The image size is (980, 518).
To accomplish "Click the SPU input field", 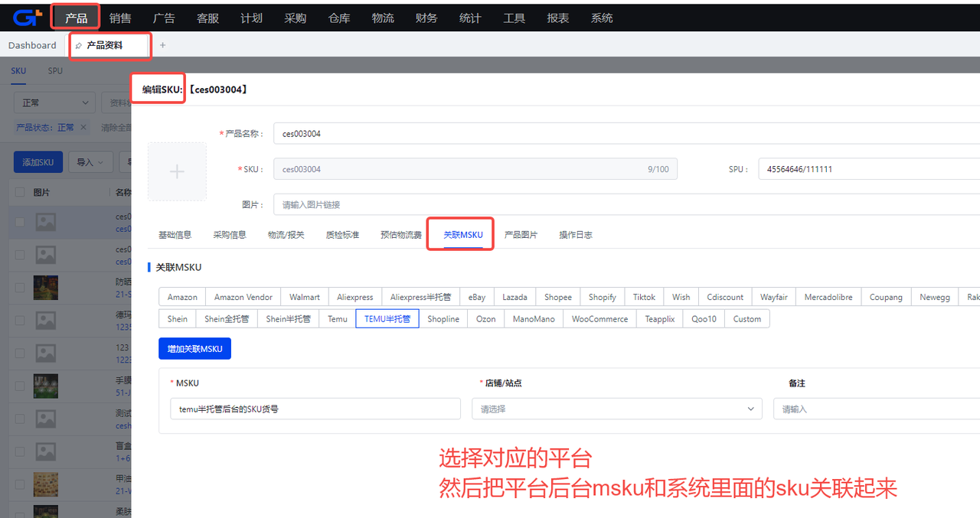I will tap(869, 169).
